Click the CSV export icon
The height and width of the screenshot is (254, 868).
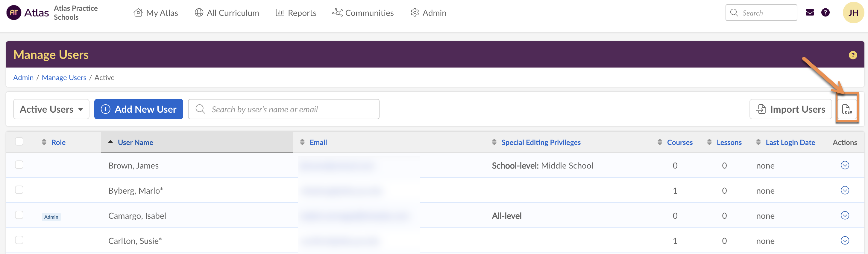846,109
